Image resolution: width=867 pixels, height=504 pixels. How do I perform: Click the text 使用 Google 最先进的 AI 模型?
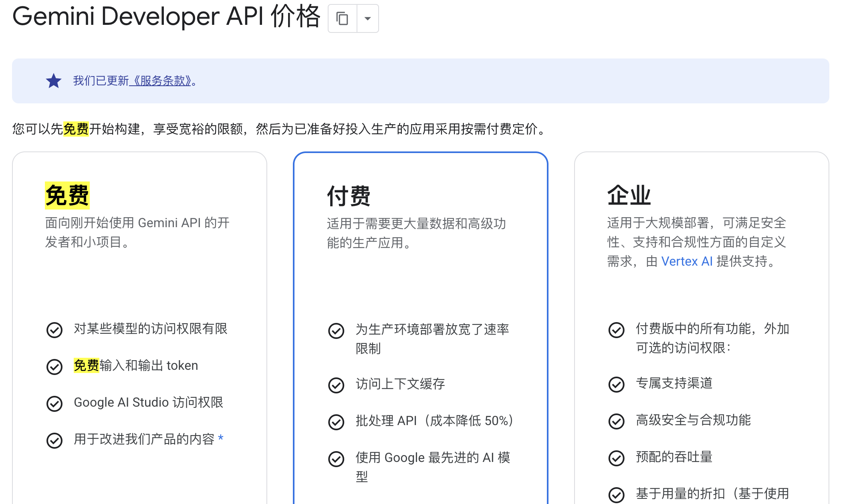point(433,467)
